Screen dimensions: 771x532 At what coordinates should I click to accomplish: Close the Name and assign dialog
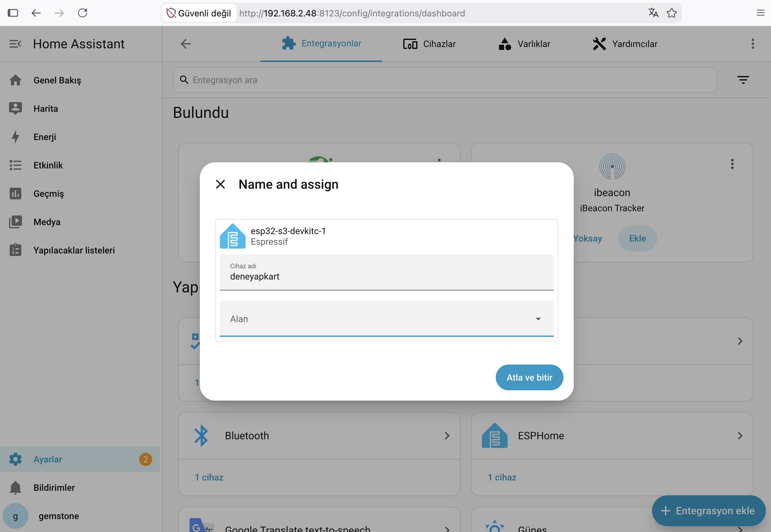pos(220,184)
